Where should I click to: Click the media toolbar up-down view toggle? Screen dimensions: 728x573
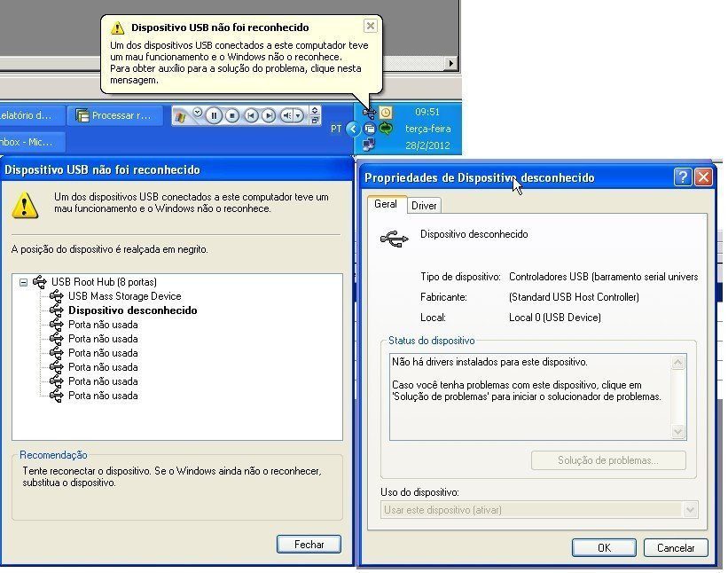pyautogui.click(x=315, y=111)
